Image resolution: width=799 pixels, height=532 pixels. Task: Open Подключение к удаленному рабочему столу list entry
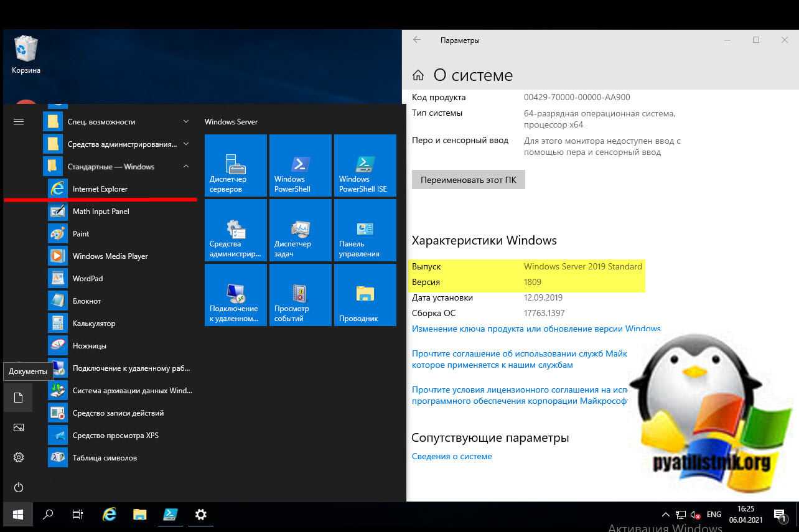click(x=120, y=368)
